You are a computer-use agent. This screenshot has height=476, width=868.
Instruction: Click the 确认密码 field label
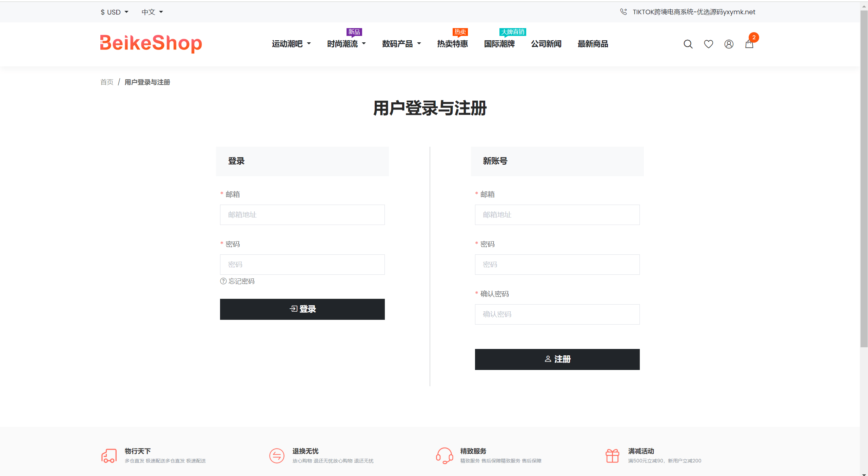tap(494, 294)
